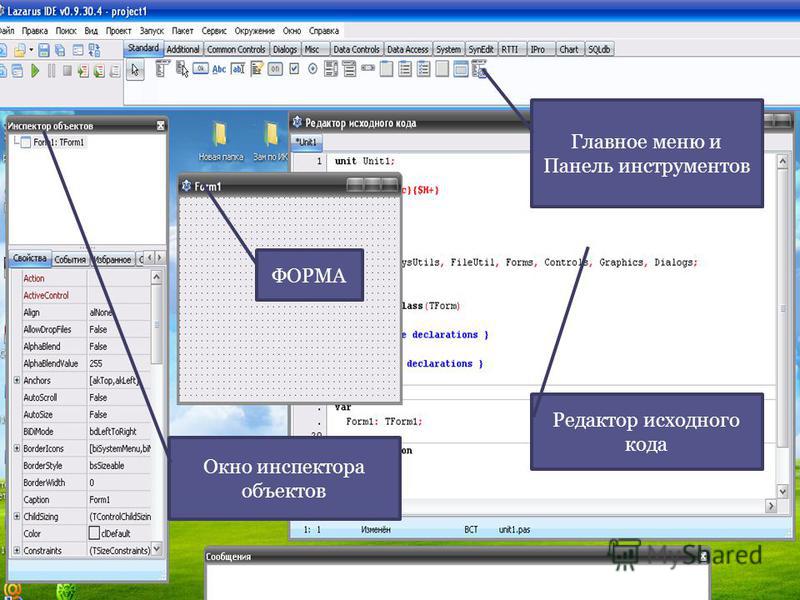Image resolution: width=800 pixels, height=600 pixels.
Task: Choose the TGroupBox component icon
Action: click(387, 68)
